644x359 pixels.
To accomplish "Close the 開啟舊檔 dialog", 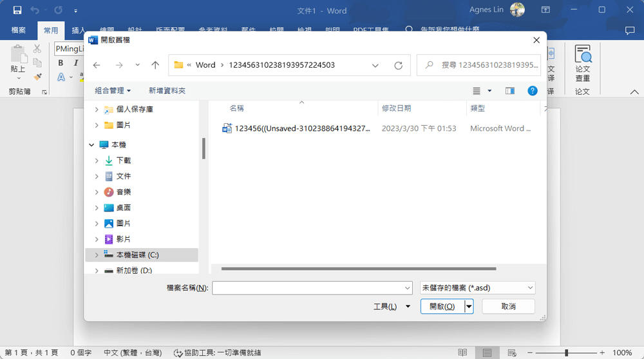I will pyautogui.click(x=536, y=40).
